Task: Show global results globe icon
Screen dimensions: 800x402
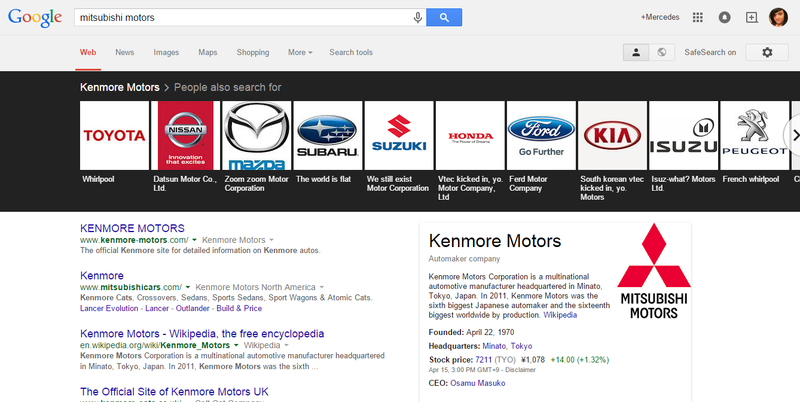Action: [662, 52]
